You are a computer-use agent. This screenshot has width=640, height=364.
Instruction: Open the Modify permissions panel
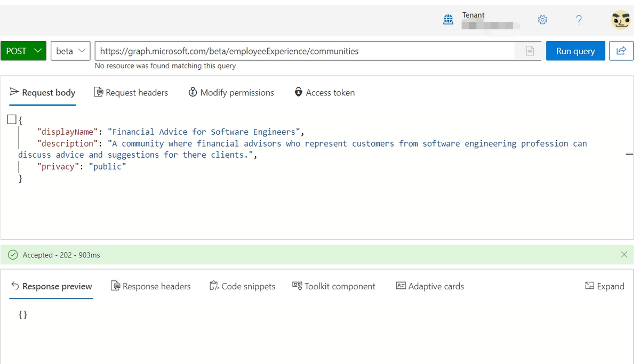click(x=230, y=92)
